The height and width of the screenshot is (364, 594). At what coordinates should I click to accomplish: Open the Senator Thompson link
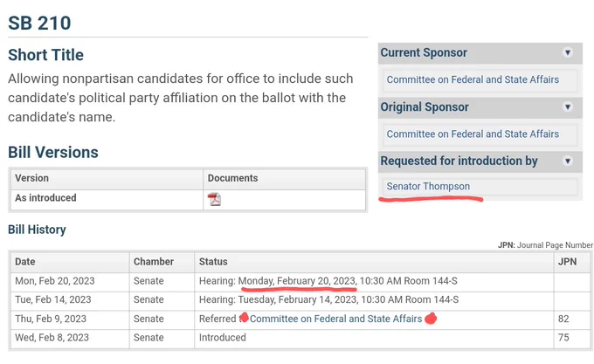pos(428,187)
